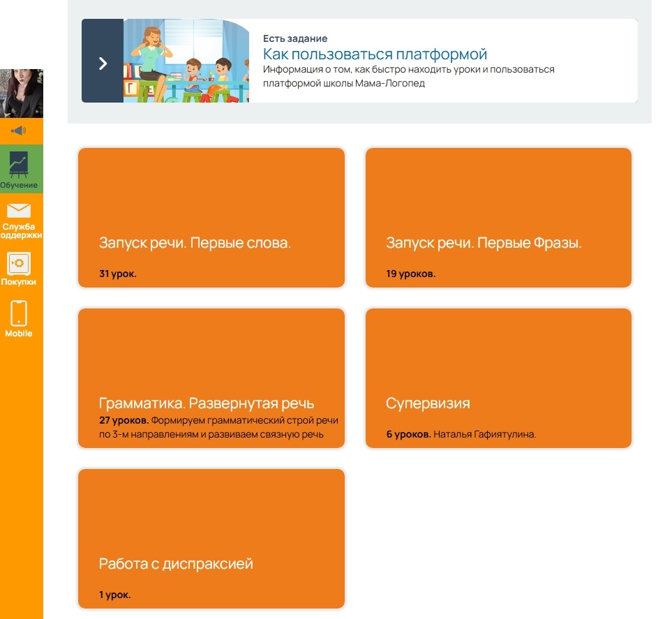Open the Супервизия course card
This screenshot has width=672, height=619.
(498, 378)
